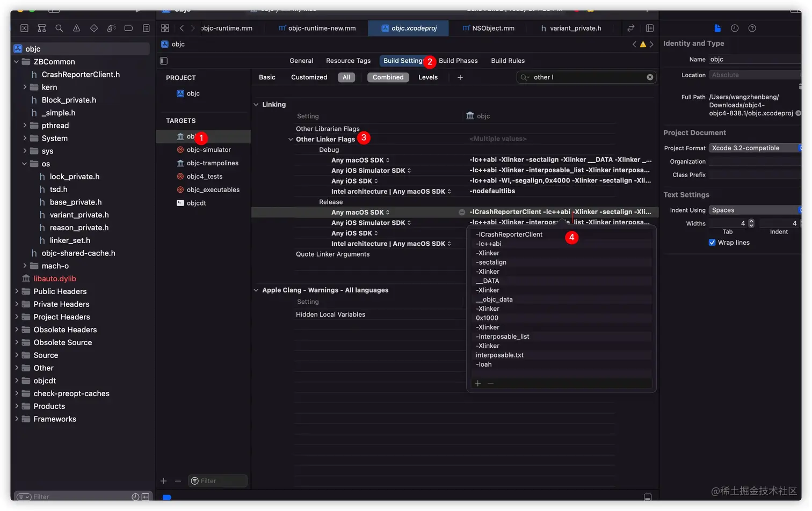Expand the kern folder
812x511 pixels.
(x=25, y=87)
